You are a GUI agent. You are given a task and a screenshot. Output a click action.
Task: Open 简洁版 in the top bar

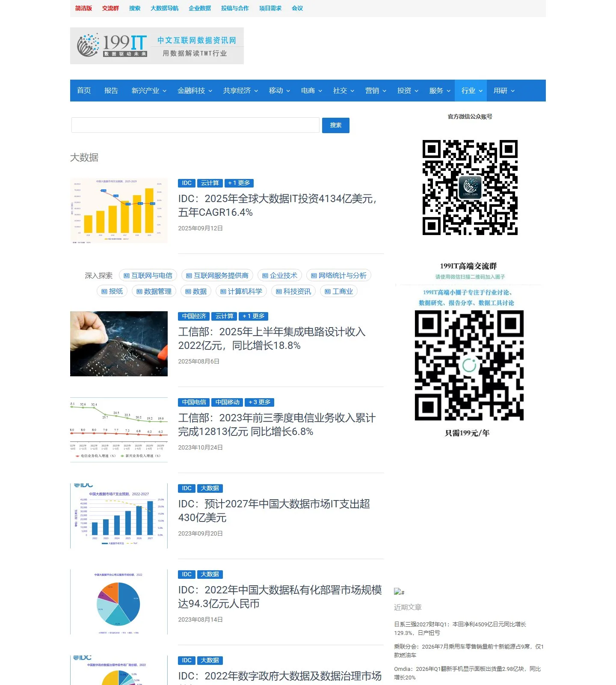point(83,8)
